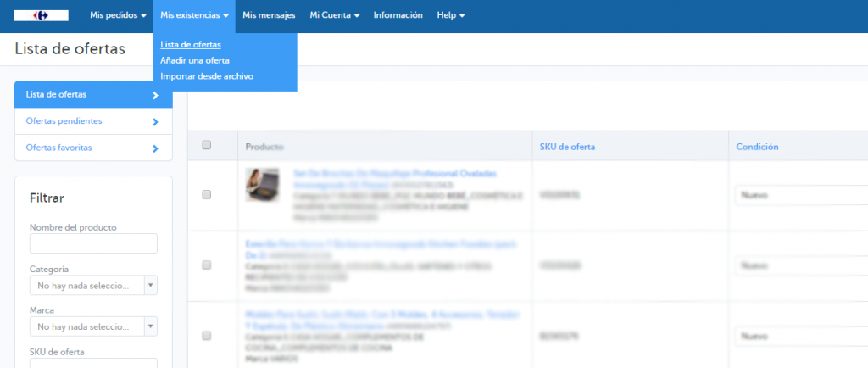Click the chevron next to Ofertas pendientes
Image resolution: width=868 pixels, height=368 pixels.
[x=155, y=122]
